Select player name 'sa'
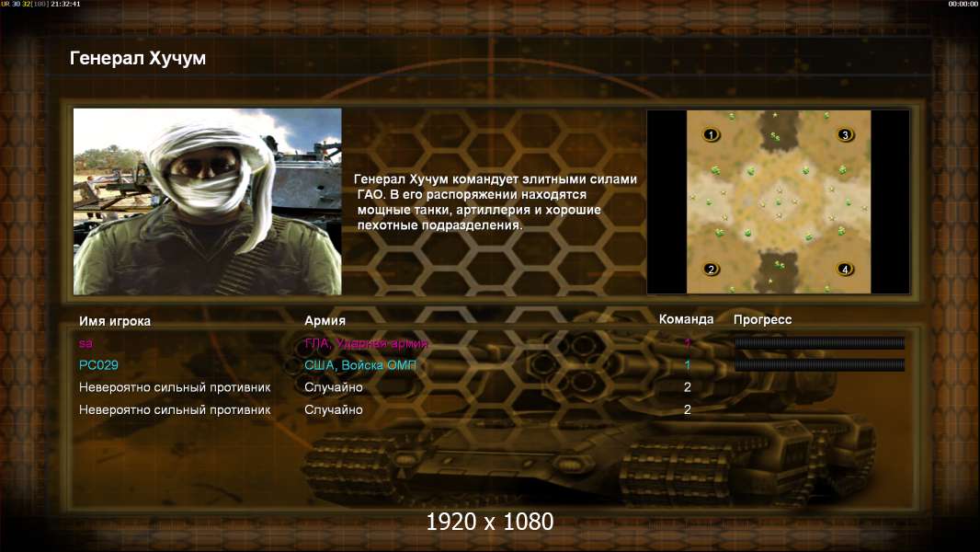Screen dimensions: 980x552 (85, 343)
